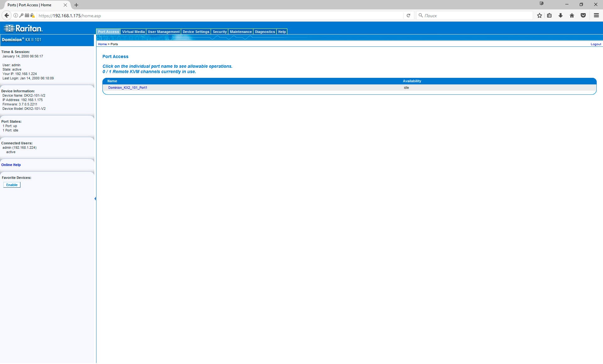The width and height of the screenshot is (603, 364).
Task: Click the Logout link
Action: (595, 44)
